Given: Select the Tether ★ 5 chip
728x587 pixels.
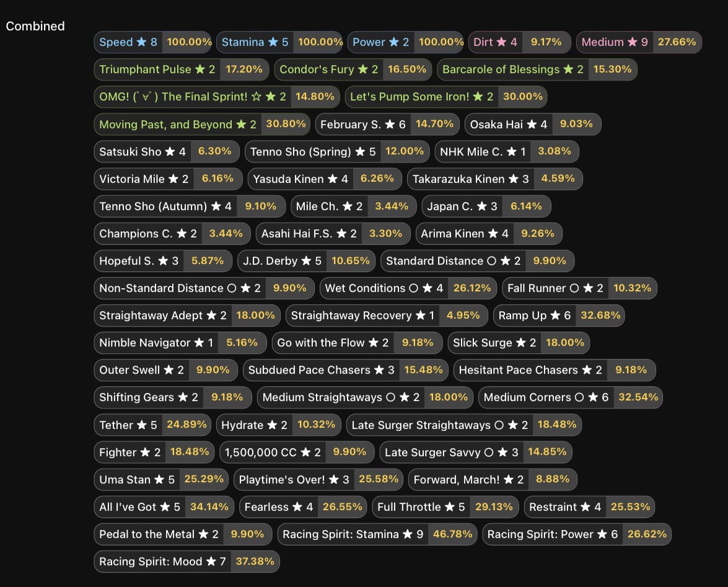Looking at the screenshot, I should (153, 425).
